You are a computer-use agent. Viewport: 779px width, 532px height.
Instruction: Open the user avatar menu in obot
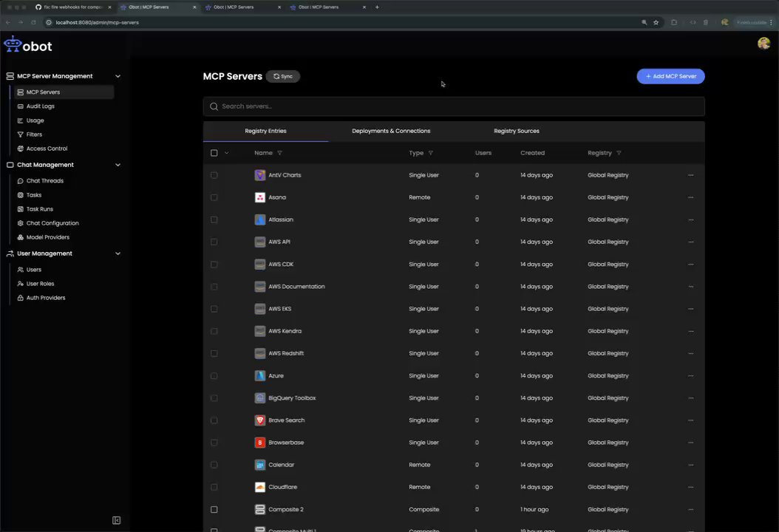tap(763, 44)
